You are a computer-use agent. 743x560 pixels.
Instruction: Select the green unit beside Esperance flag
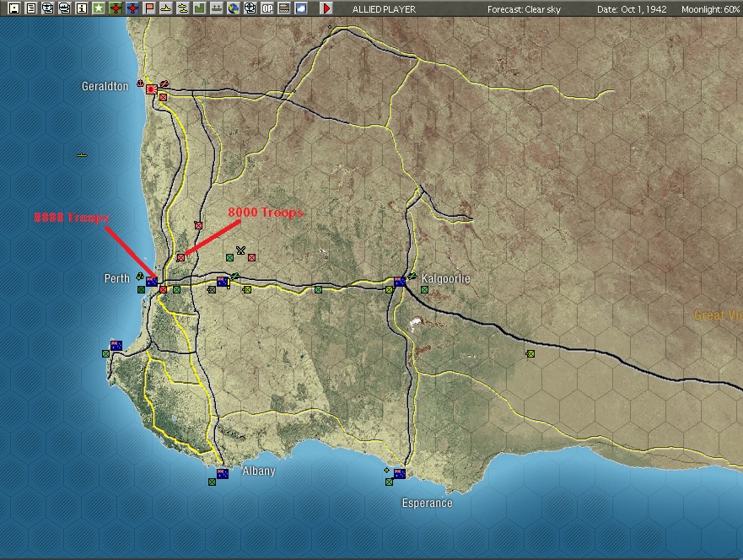[389, 482]
